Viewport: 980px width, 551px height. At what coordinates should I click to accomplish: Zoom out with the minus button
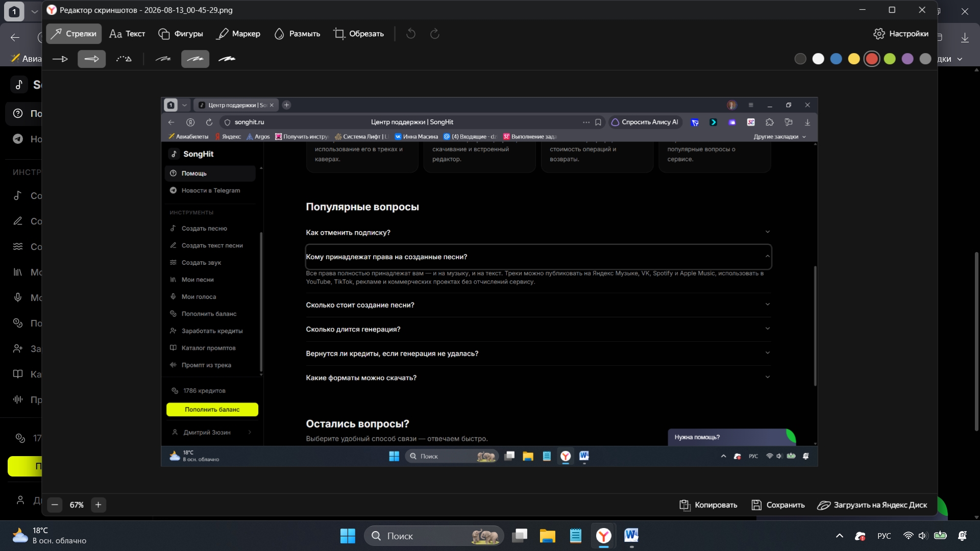[x=55, y=505]
